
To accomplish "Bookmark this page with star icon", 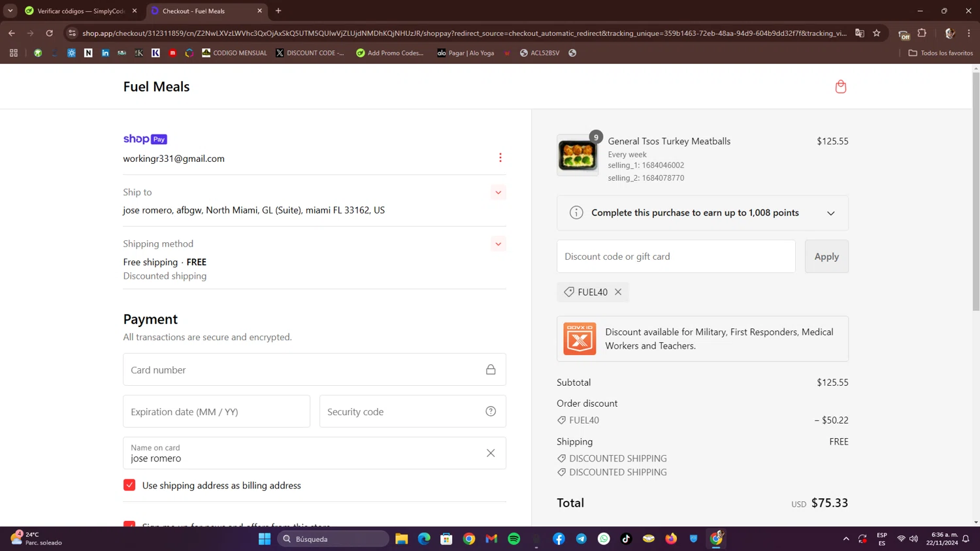I will point(877,33).
